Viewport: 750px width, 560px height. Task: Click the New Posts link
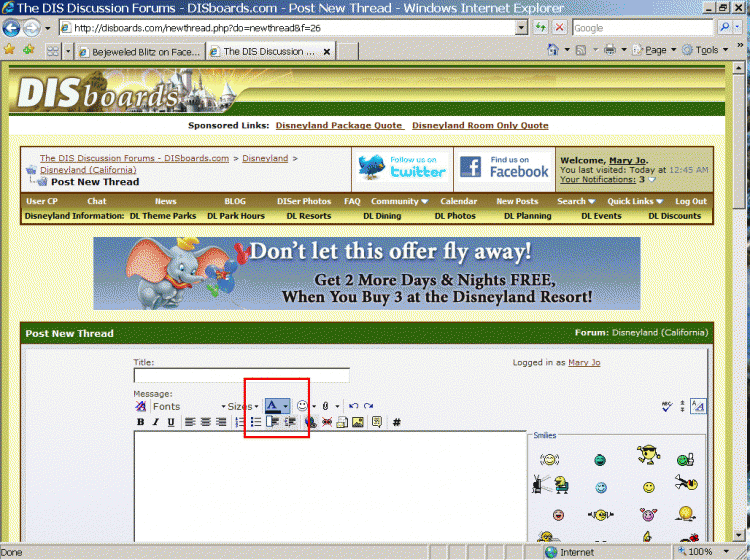(x=517, y=201)
